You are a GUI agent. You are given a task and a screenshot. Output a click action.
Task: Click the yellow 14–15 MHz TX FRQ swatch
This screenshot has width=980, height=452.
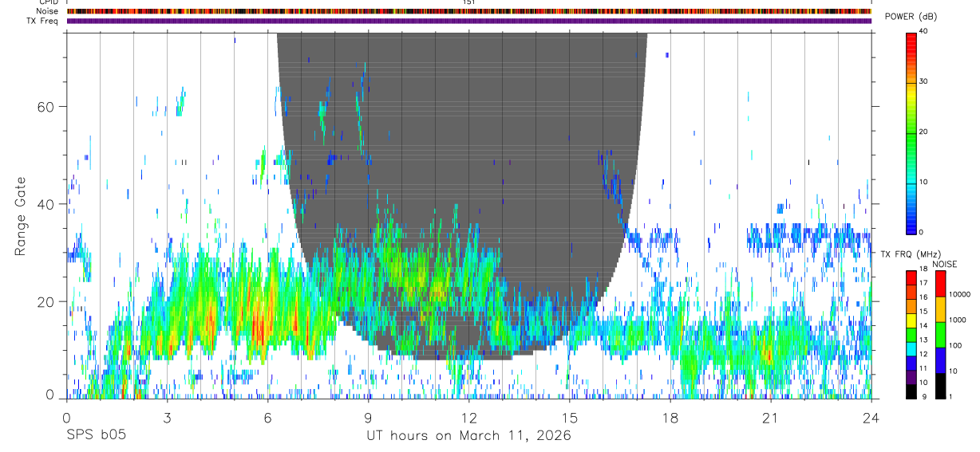point(911,320)
